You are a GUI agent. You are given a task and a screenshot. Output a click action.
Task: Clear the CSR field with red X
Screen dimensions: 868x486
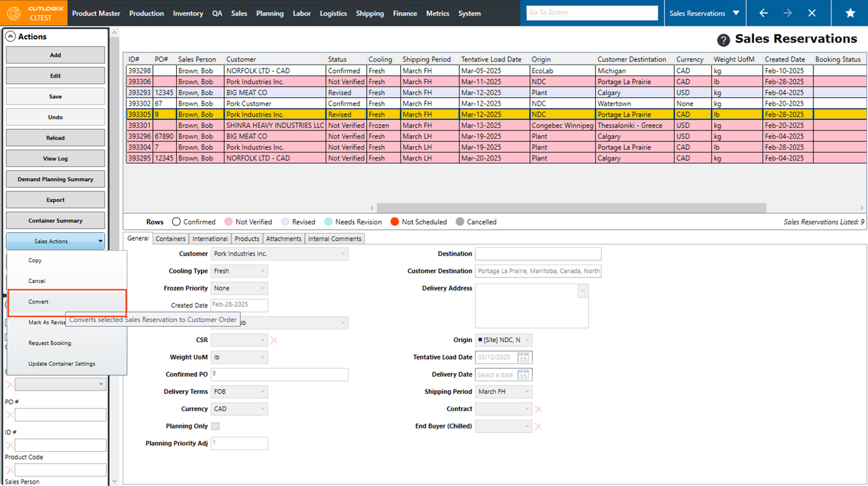click(274, 340)
